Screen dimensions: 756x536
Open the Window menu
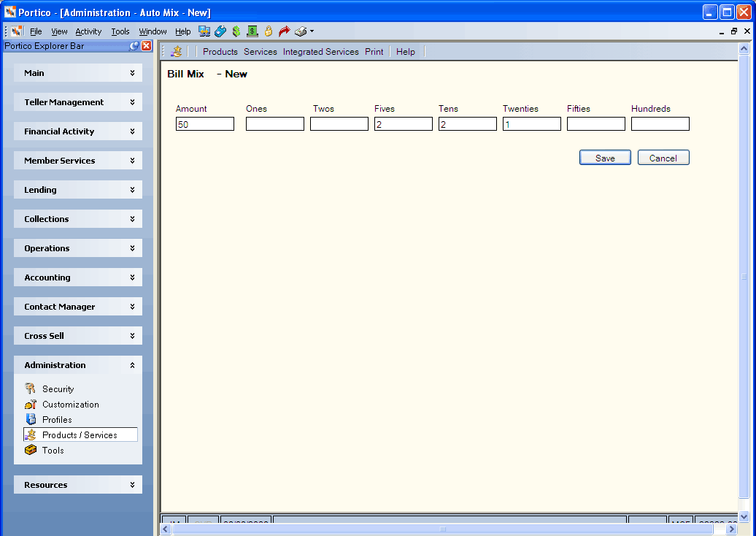pos(153,31)
